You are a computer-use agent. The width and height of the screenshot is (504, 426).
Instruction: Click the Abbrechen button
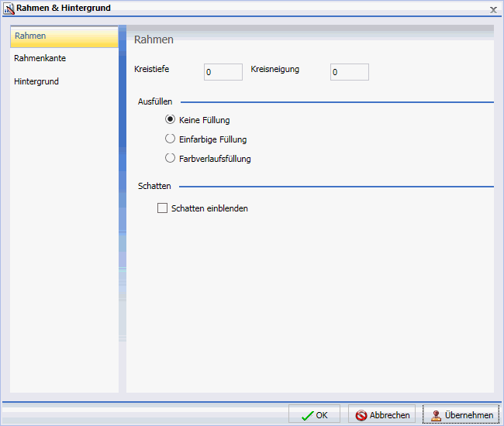pyautogui.click(x=381, y=414)
